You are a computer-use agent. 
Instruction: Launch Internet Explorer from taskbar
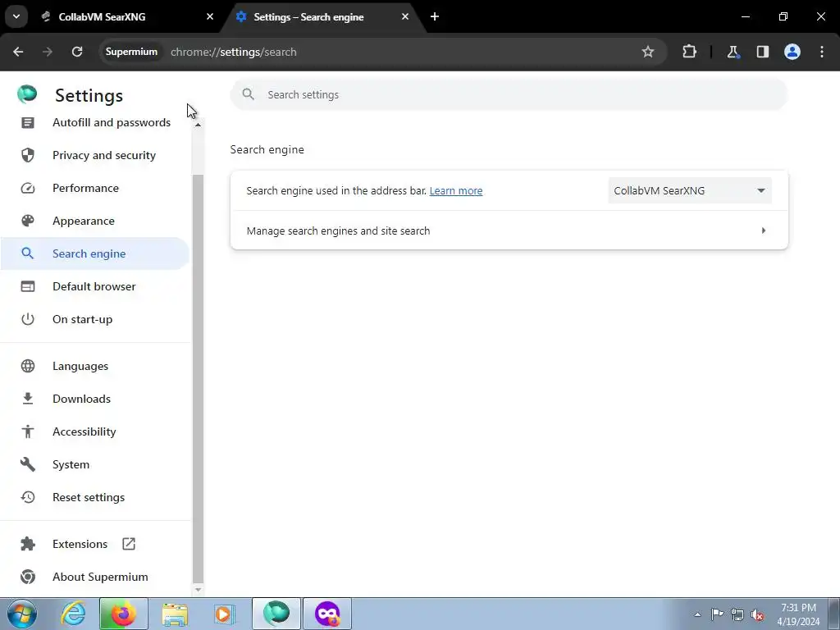coord(73,614)
